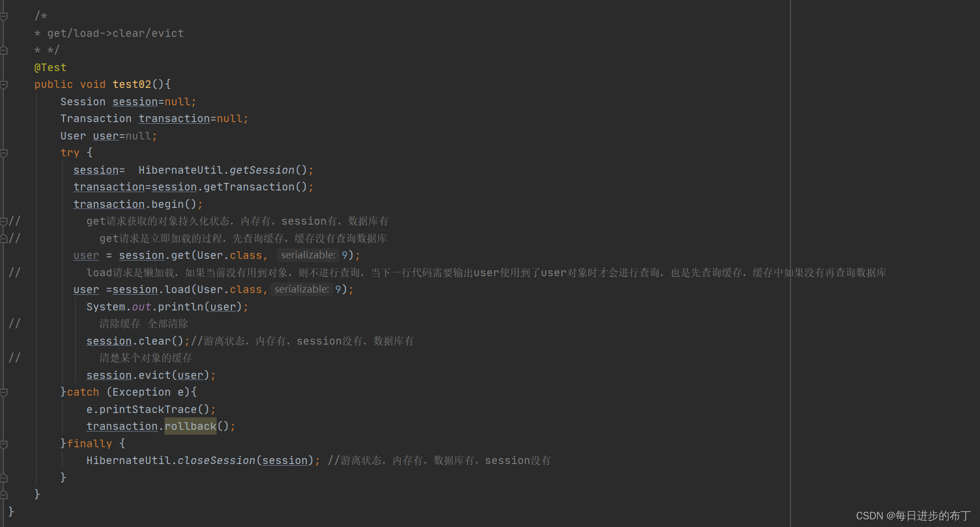Screen dimensions: 980x527
Task: Place cursor on the test02 method name
Action: tap(132, 85)
